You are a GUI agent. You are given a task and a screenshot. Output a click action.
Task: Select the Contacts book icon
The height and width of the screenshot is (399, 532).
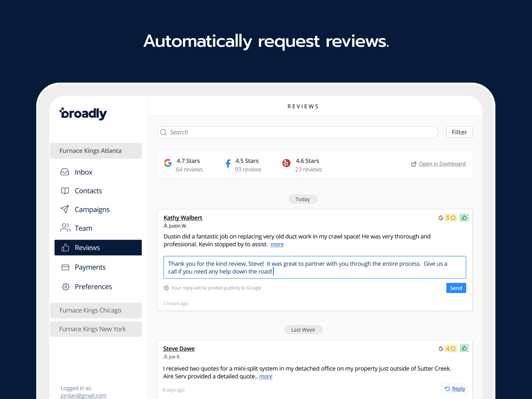tap(66, 190)
